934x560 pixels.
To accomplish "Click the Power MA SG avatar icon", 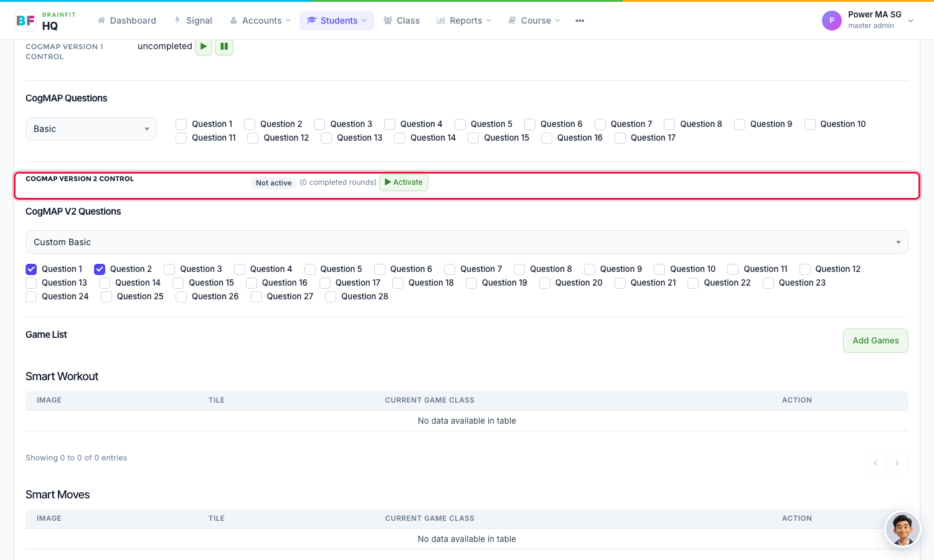I will click(832, 21).
